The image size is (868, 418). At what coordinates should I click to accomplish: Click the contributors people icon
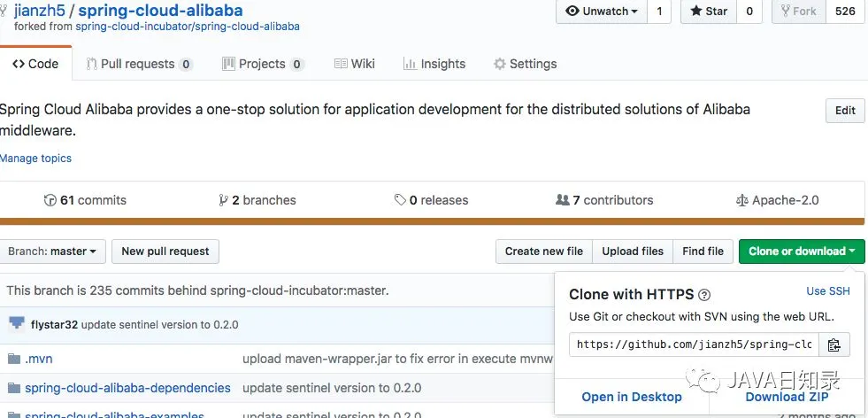(563, 200)
